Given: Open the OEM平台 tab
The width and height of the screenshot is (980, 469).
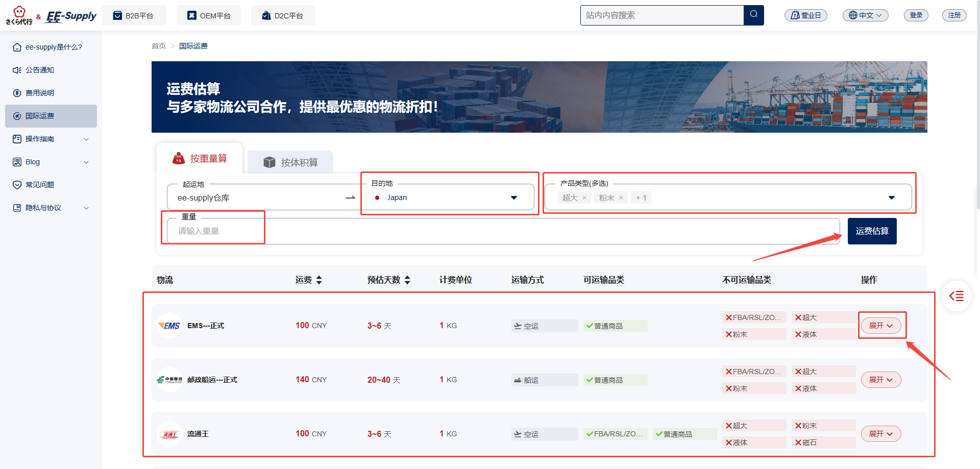Looking at the screenshot, I should coord(209,15).
